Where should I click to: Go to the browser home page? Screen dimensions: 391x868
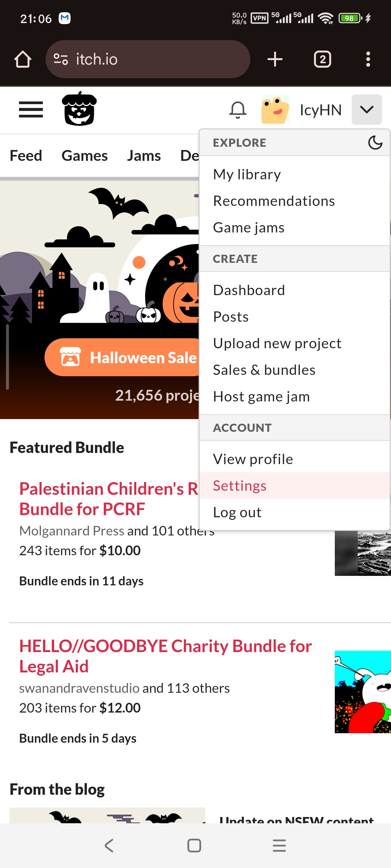pos(23,59)
